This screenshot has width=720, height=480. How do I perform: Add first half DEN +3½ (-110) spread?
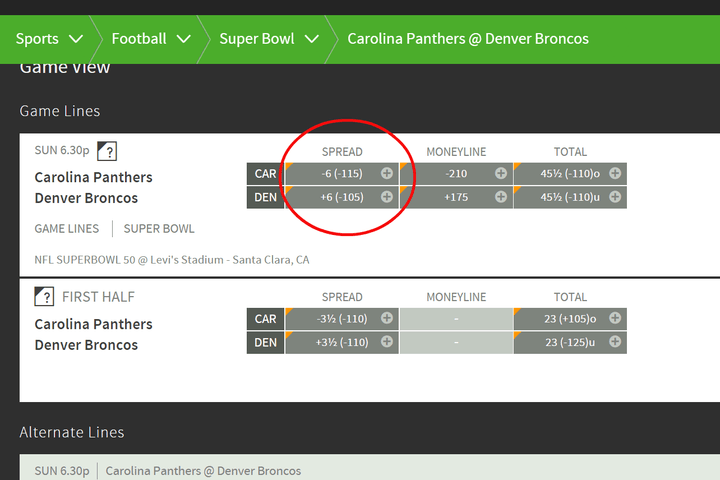pyautogui.click(x=342, y=342)
